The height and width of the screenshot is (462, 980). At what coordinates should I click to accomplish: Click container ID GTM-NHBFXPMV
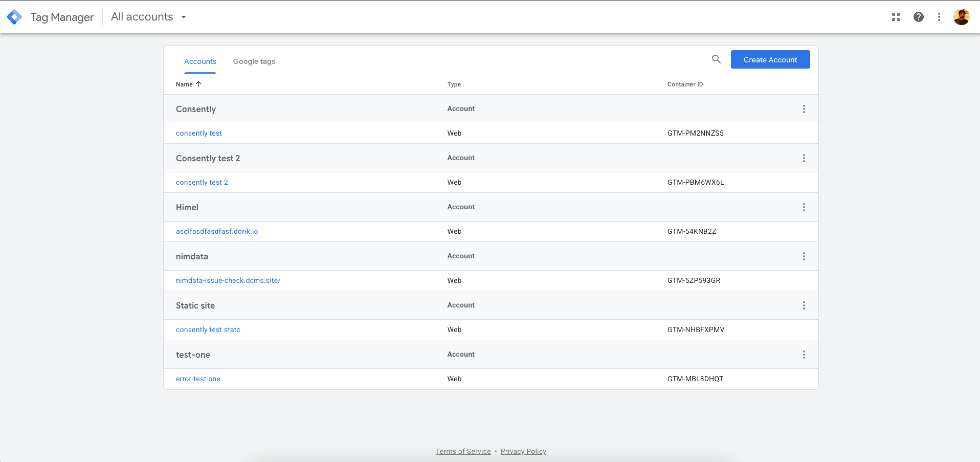pos(695,329)
